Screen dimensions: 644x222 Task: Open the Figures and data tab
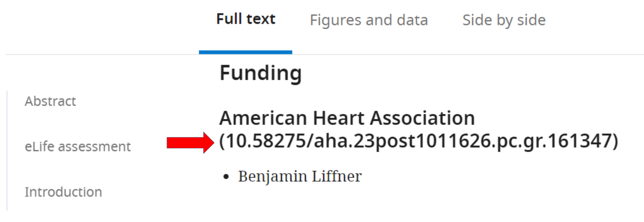point(369,20)
